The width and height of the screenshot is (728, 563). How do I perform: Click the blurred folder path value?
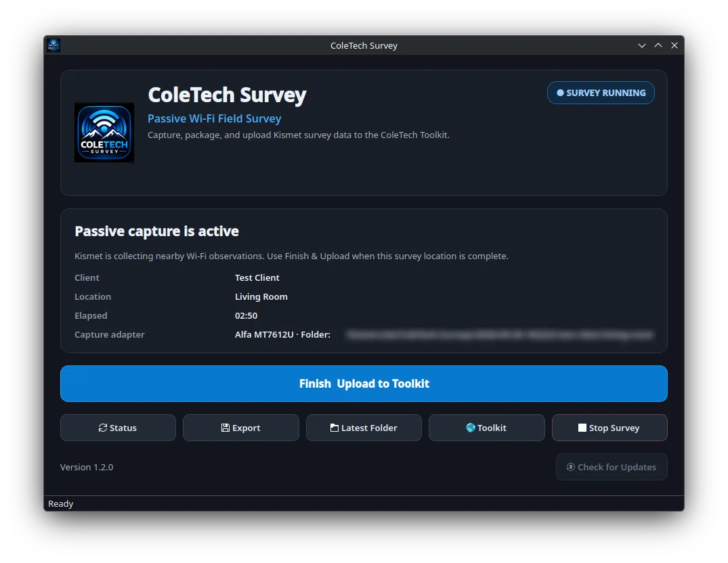[x=500, y=335]
